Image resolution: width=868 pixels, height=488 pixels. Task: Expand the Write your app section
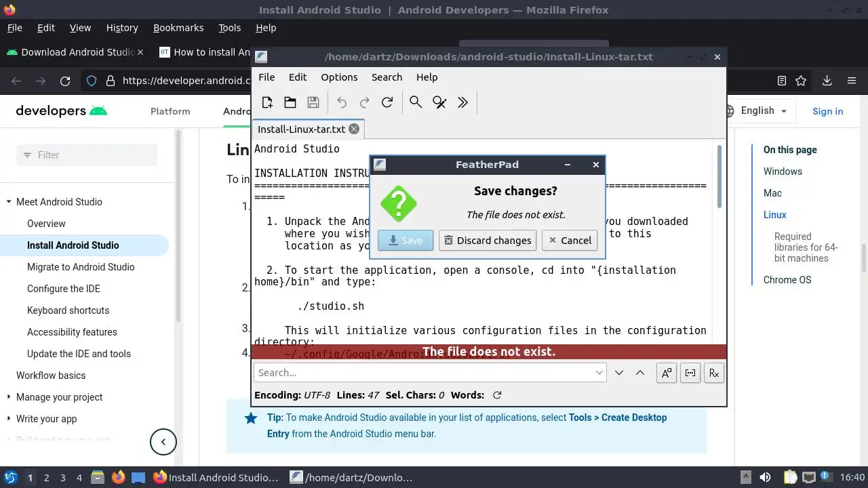8,419
